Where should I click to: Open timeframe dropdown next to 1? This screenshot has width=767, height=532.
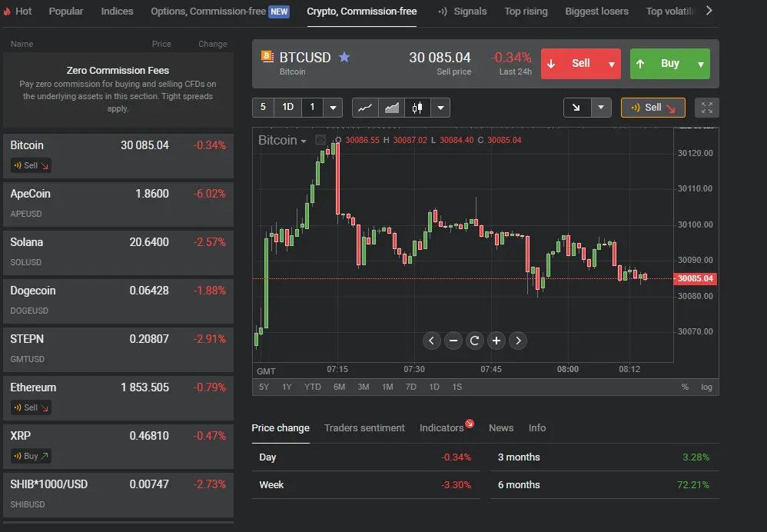pos(333,108)
